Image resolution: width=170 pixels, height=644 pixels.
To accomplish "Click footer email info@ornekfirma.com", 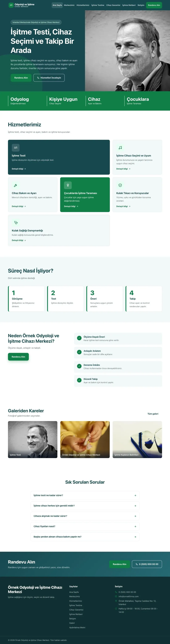I will click(x=128, y=596).
